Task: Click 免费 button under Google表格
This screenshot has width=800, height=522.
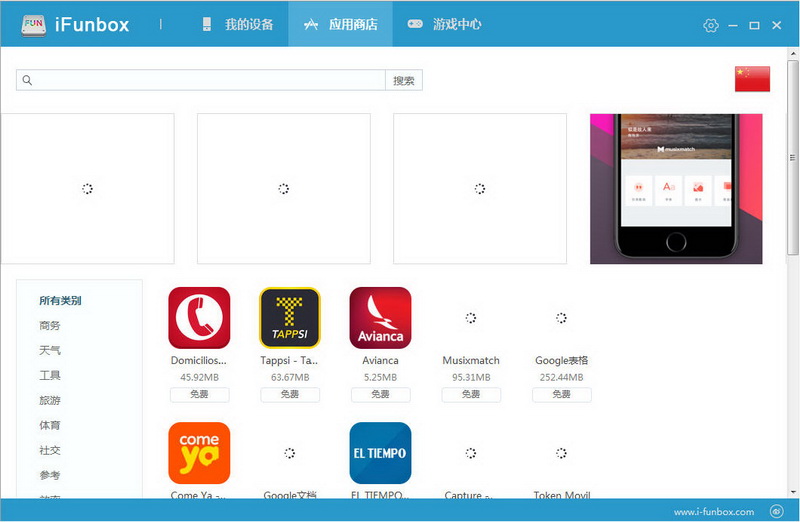Action: [x=561, y=394]
